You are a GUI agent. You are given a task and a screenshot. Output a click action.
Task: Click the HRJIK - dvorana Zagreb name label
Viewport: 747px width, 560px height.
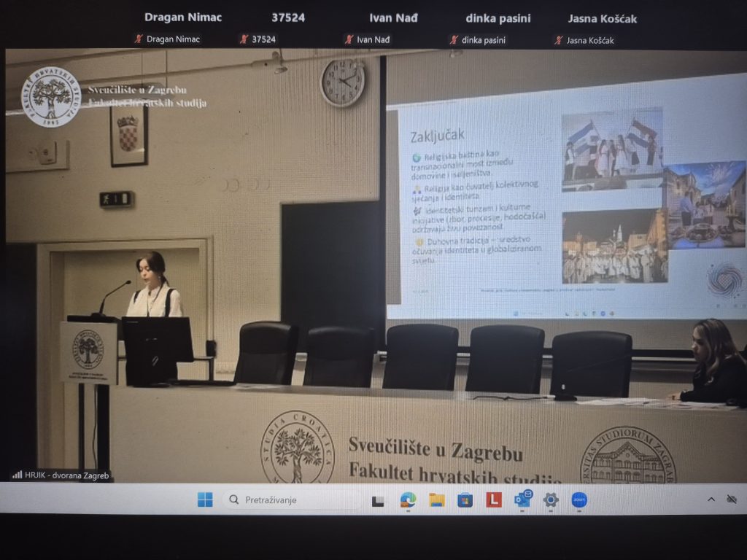click(x=66, y=475)
